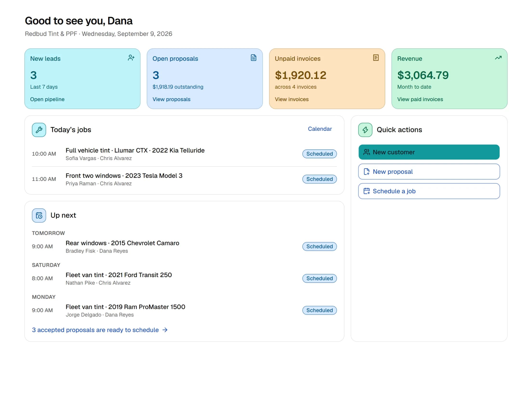Click the 11:00 AM time in Today's jobs
Viewport: 532px width, 399px height.
coord(44,179)
